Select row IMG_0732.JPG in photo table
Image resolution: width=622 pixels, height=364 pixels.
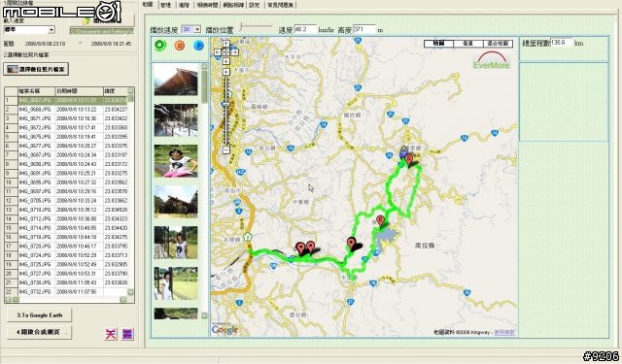(x=66, y=292)
